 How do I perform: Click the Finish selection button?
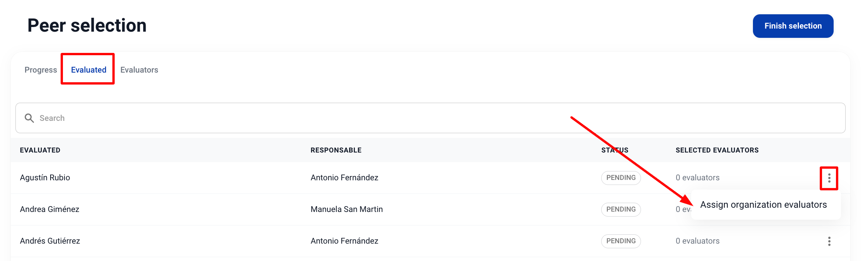(793, 26)
